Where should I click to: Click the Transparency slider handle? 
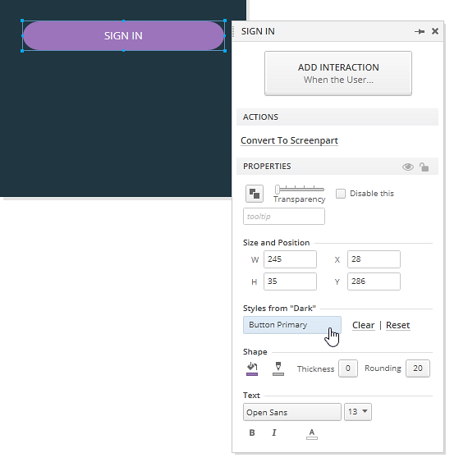278,190
